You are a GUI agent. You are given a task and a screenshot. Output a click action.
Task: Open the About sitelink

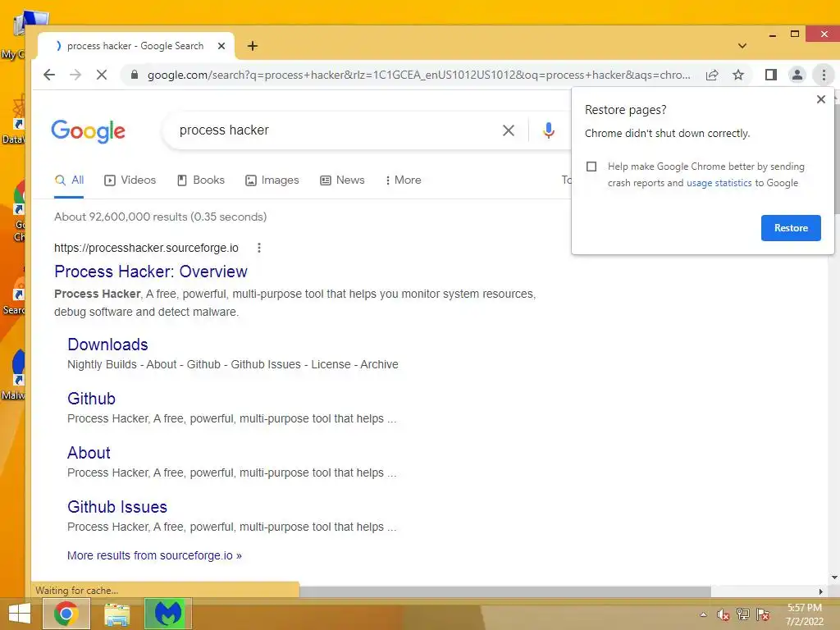pyautogui.click(x=89, y=453)
